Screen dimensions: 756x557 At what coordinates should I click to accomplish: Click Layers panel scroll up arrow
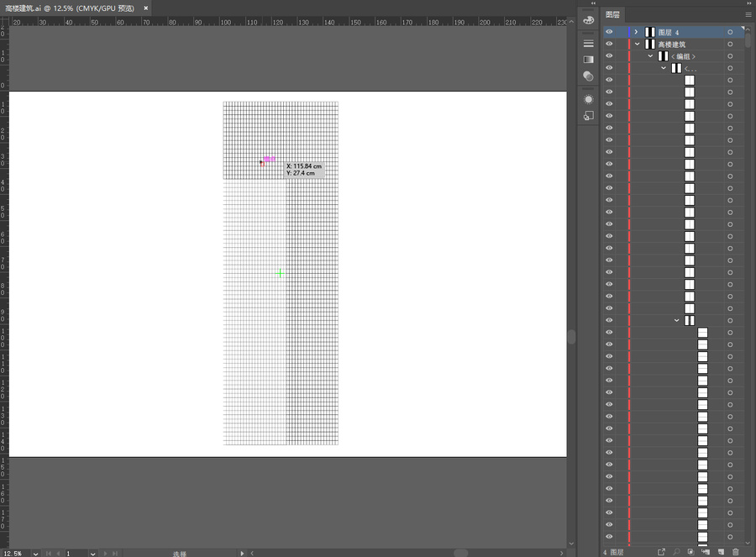pyautogui.click(x=748, y=29)
